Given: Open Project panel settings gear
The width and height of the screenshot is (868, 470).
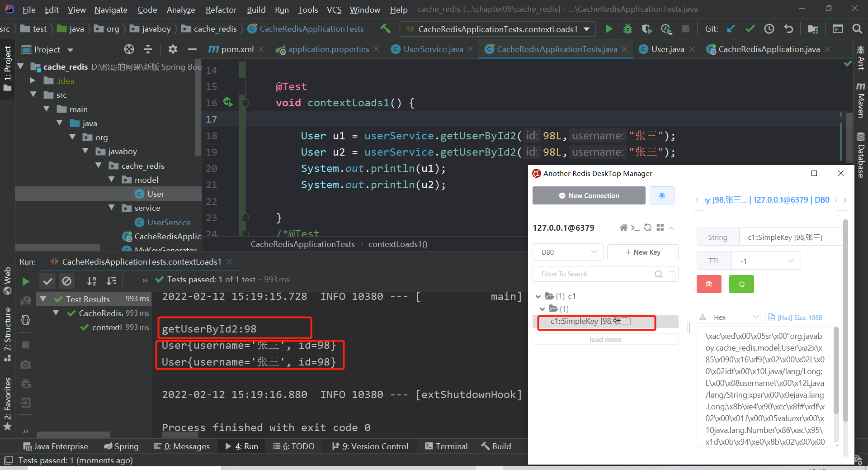Looking at the screenshot, I should coord(173,49).
